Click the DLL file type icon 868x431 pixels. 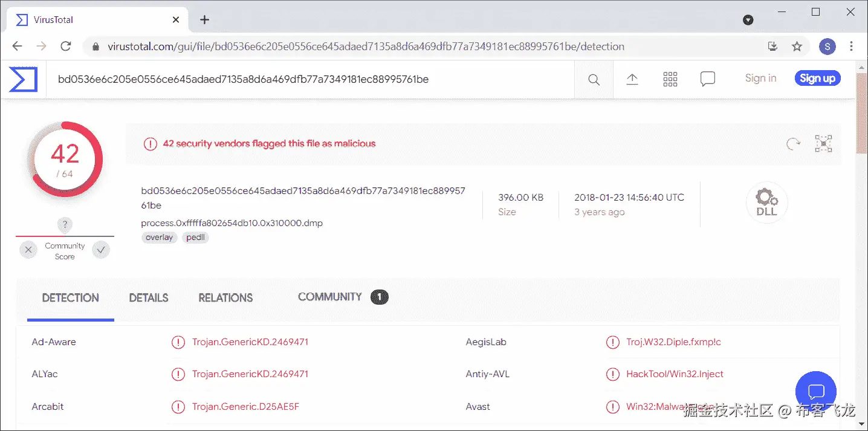click(766, 202)
